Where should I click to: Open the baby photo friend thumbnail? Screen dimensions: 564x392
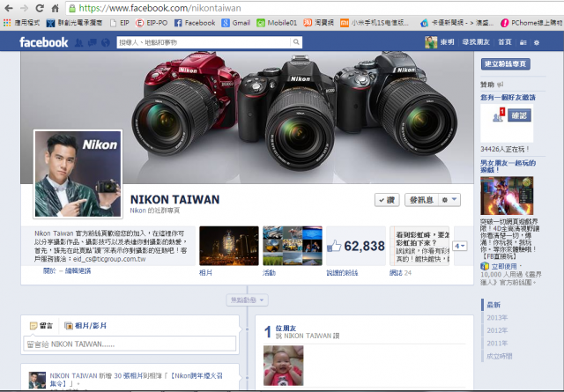tap(284, 366)
